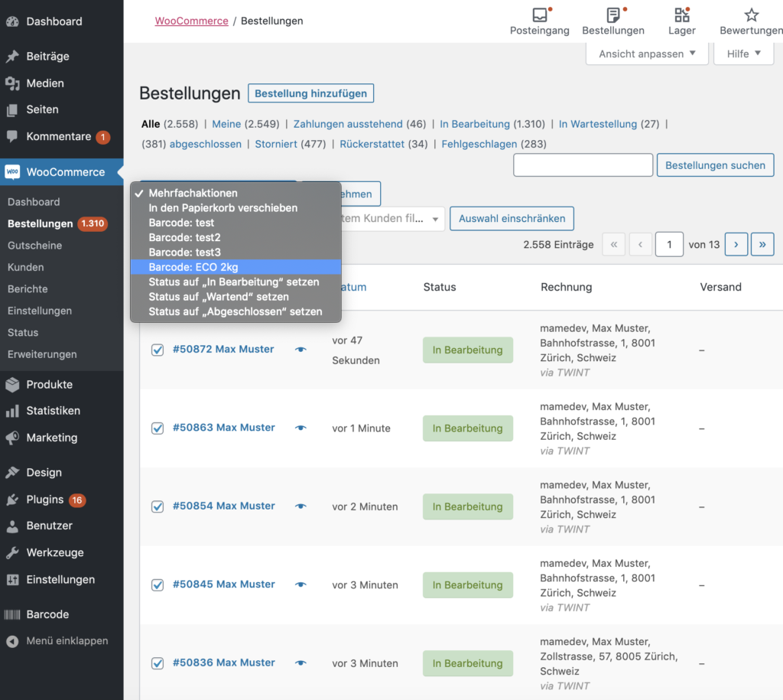Image resolution: width=783 pixels, height=700 pixels.
Task: Filter orders by Rückerstattet
Action: point(372,144)
